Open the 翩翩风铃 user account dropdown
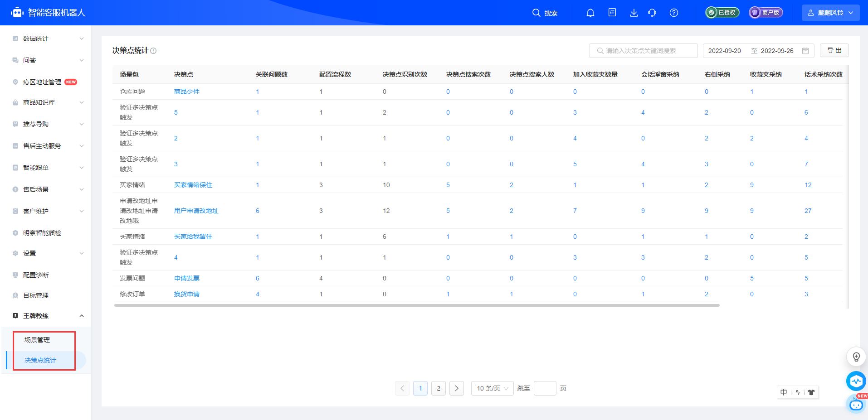The width and height of the screenshot is (868, 420). 830,13
